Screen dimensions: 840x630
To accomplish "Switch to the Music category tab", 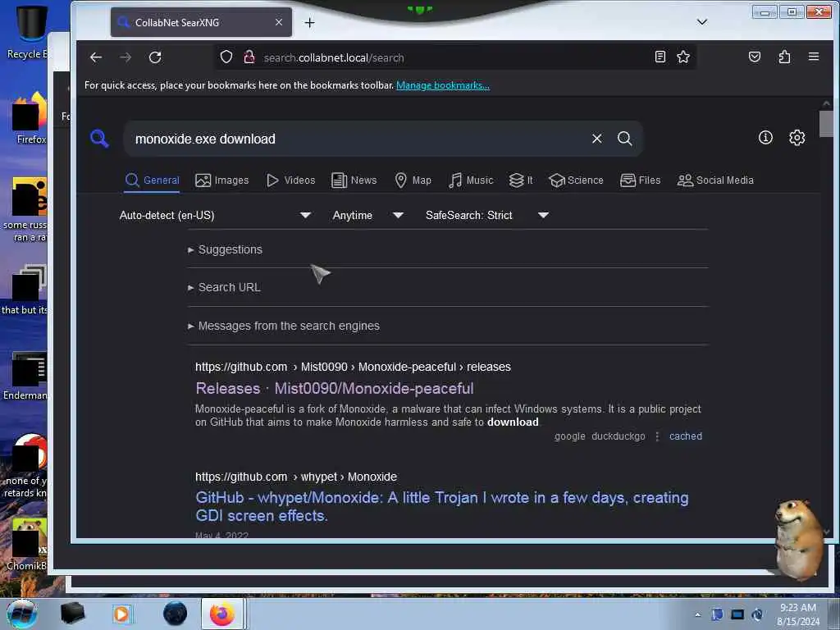I will click(471, 180).
